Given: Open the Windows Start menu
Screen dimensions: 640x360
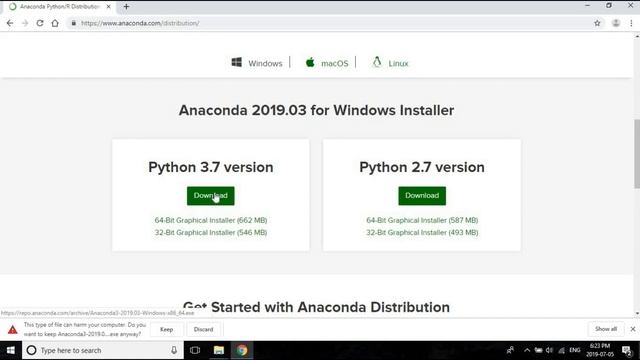Looking at the screenshot, I should 11,350.
